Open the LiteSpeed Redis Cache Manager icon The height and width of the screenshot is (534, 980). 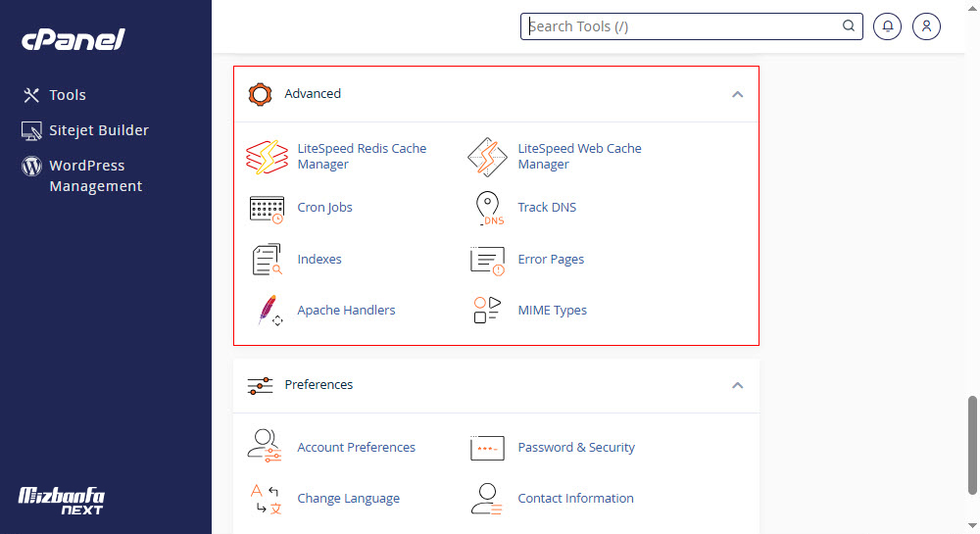(x=267, y=157)
